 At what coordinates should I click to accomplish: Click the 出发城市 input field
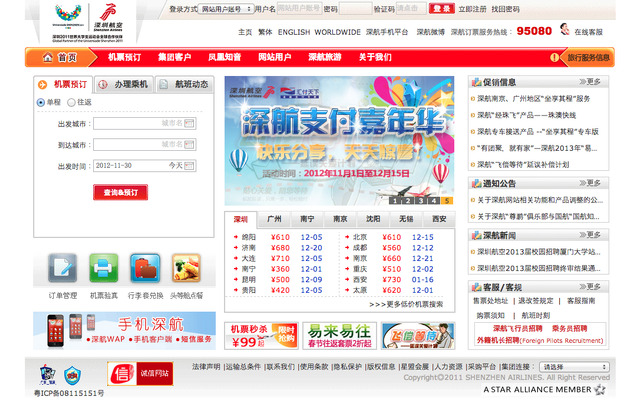144,123
